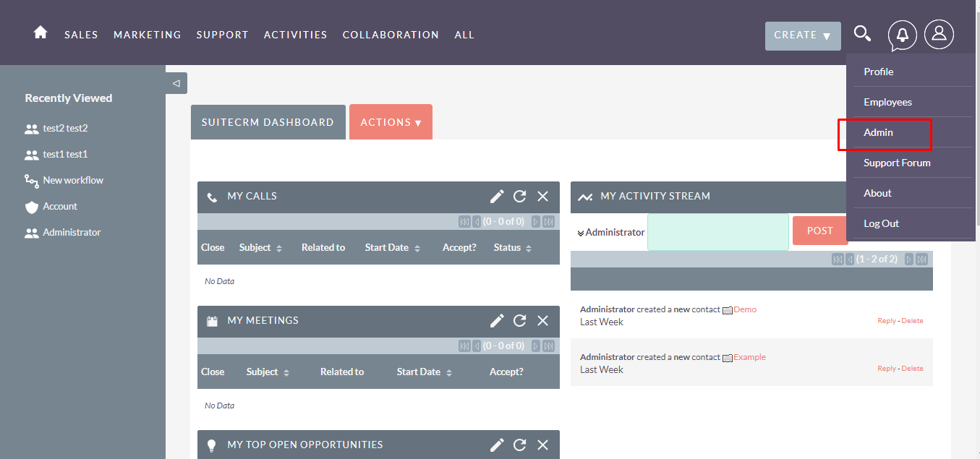Click the POST button
The height and width of the screenshot is (459, 980).
pyautogui.click(x=820, y=231)
